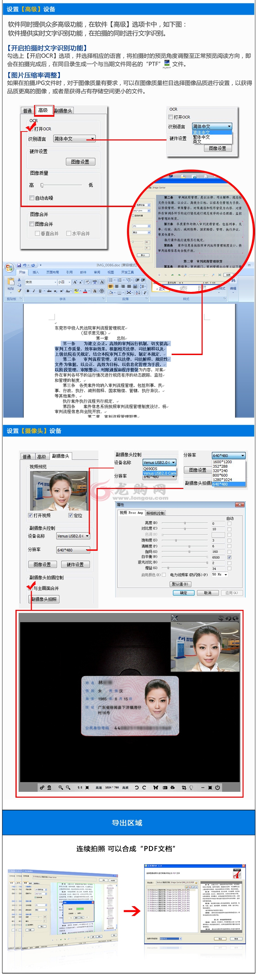Toggle 自动去噪 checkbox
Viewport: 258px width, 980px height.
(x=32, y=198)
